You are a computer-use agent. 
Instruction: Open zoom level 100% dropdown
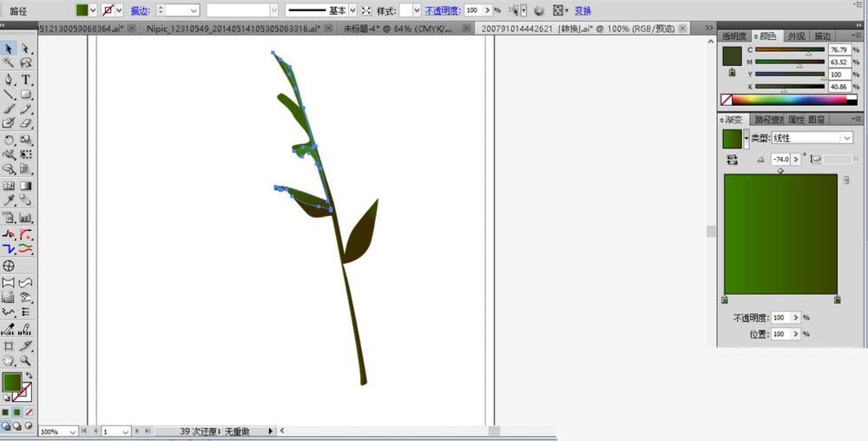click(73, 431)
